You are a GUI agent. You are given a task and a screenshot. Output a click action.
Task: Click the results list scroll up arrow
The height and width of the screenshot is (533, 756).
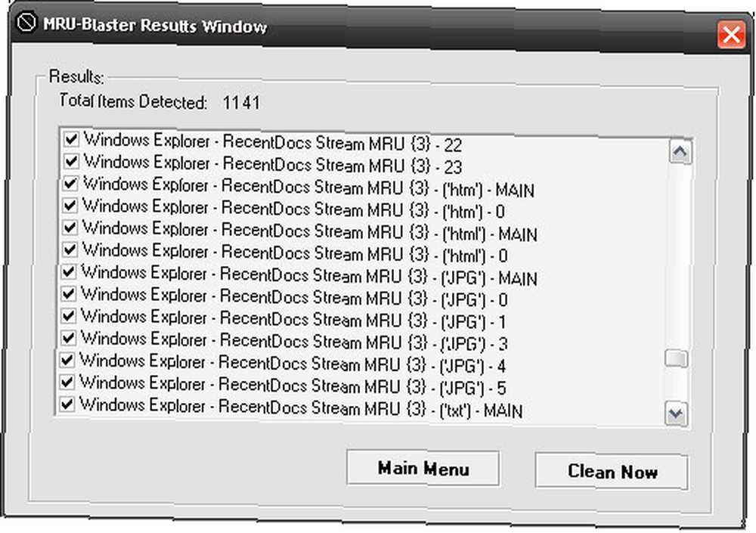680,153
